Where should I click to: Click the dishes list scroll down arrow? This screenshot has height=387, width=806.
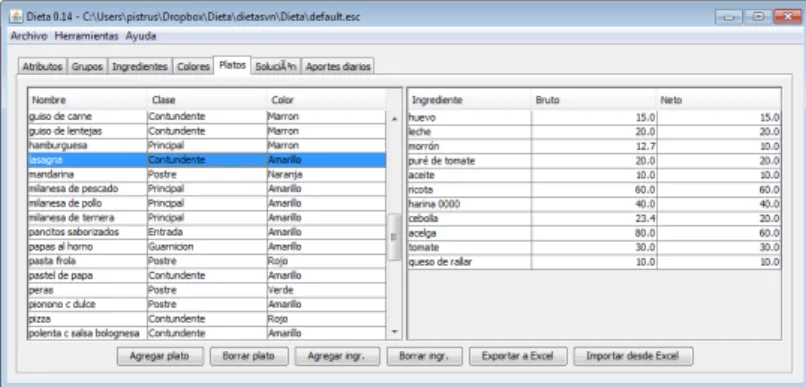click(x=394, y=331)
